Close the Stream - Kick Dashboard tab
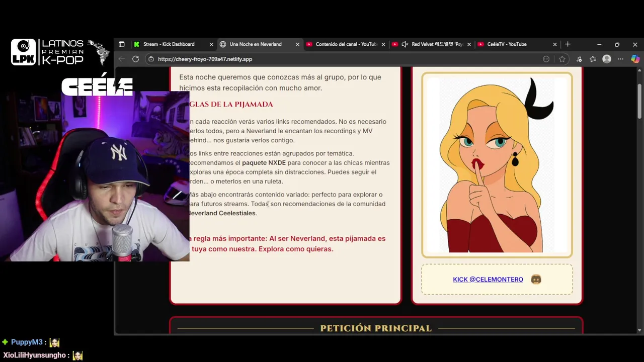 click(x=211, y=44)
